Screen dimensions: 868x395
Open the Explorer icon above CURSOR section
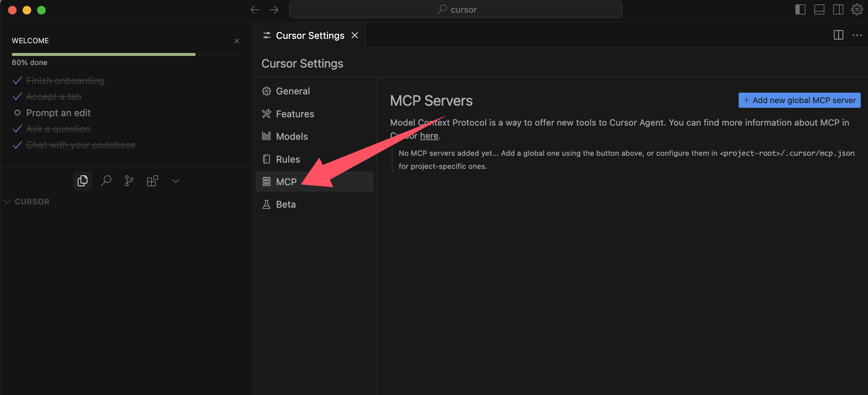(x=82, y=180)
